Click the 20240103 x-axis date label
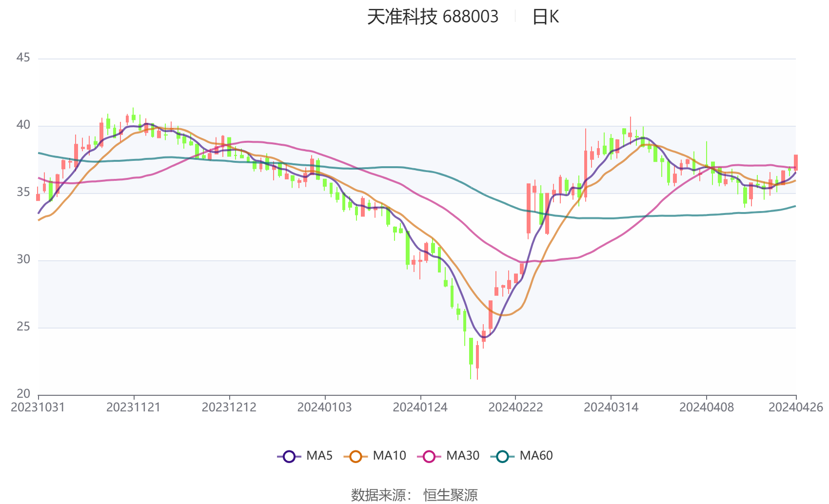This screenshot has width=829, height=504. point(325,407)
